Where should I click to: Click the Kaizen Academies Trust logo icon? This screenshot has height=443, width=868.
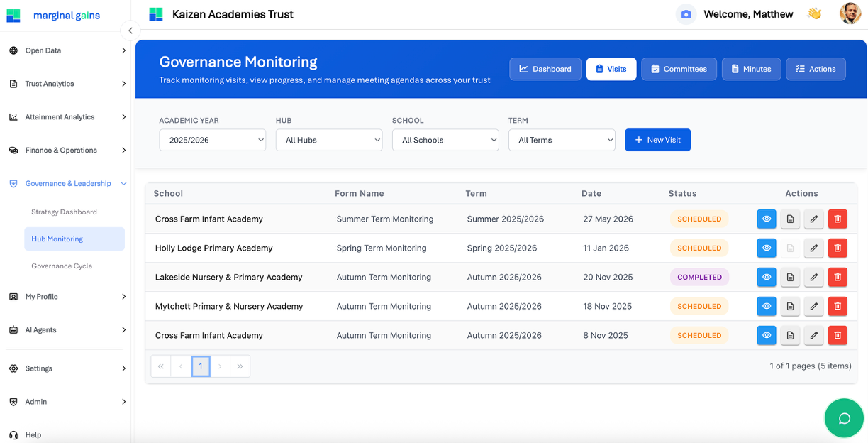(x=155, y=13)
